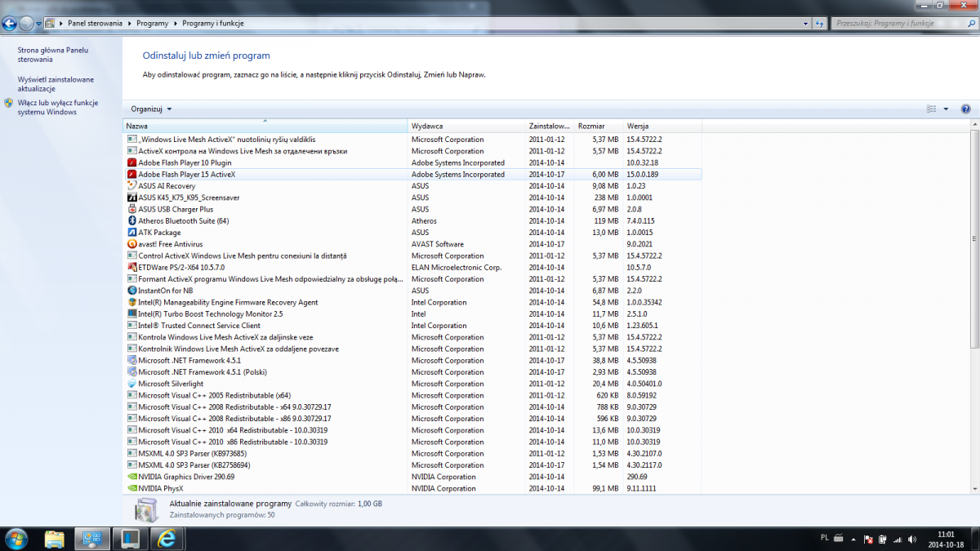Open Wyświetl zainstalowane aktualizacje link
This screenshot has width=980, height=551.
(56, 84)
